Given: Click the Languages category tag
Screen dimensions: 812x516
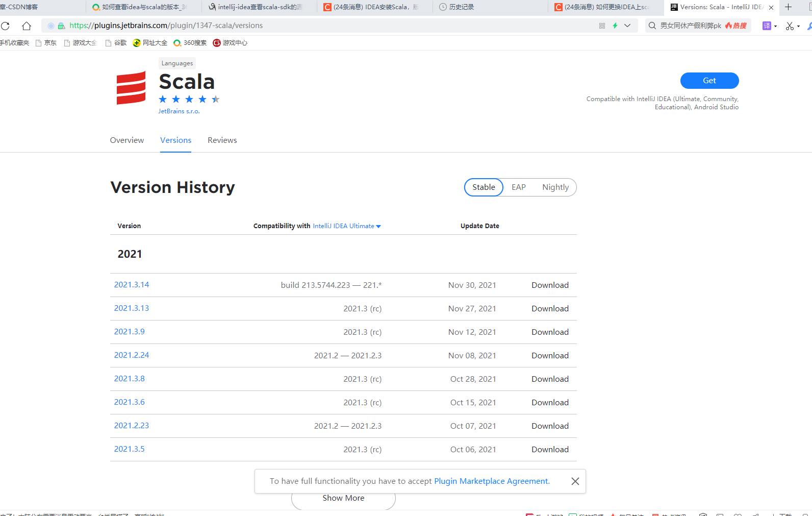Looking at the screenshot, I should (x=177, y=63).
